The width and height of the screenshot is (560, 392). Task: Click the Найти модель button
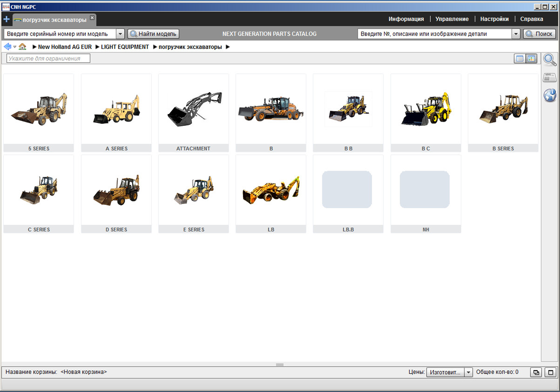pyautogui.click(x=153, y=34)
